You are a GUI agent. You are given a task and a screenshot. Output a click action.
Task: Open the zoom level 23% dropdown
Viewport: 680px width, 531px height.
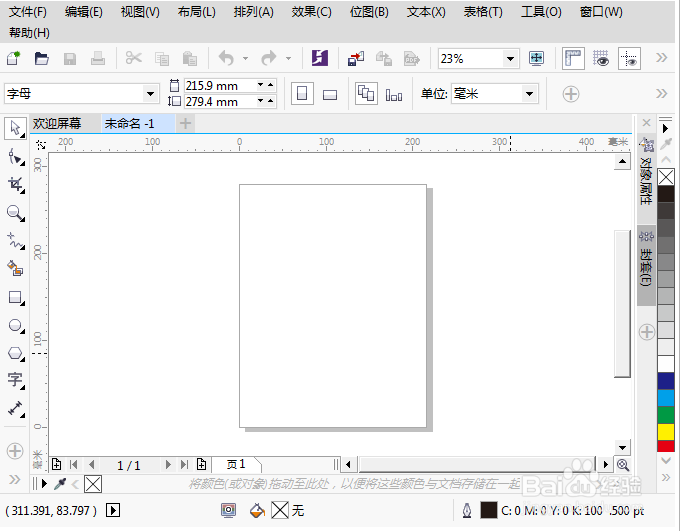[510, 58]
